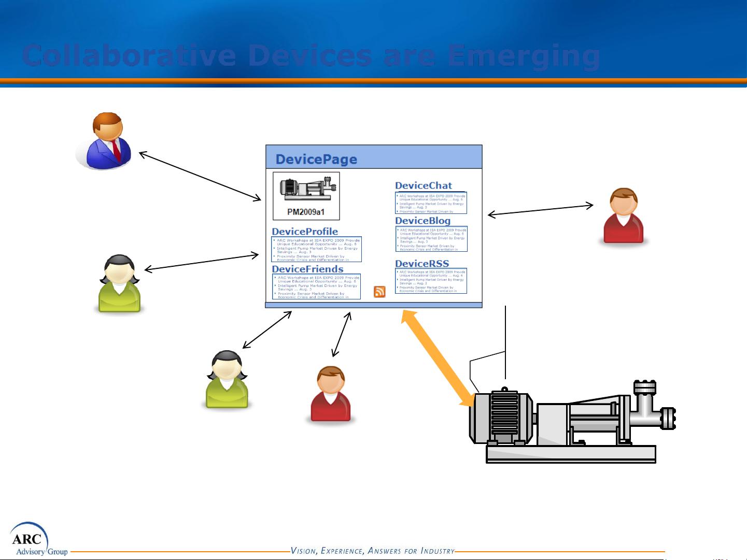Screen dimensions: 747x560
Task: Click the red-sweater user right of DevicePage
Action: click(x=623, y=216)
